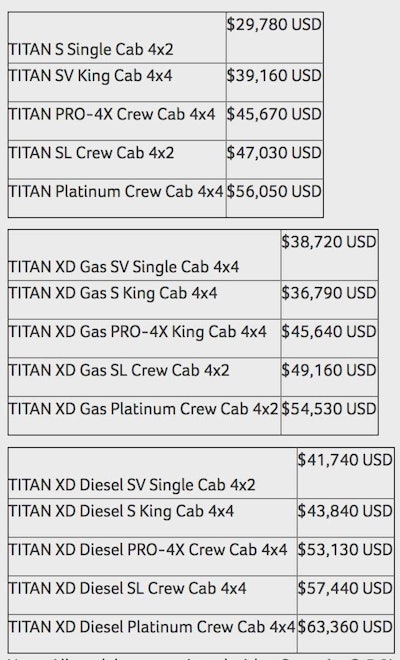
Task: Click the $56,050 USD Platinum price
Action: tap(274, 192)
